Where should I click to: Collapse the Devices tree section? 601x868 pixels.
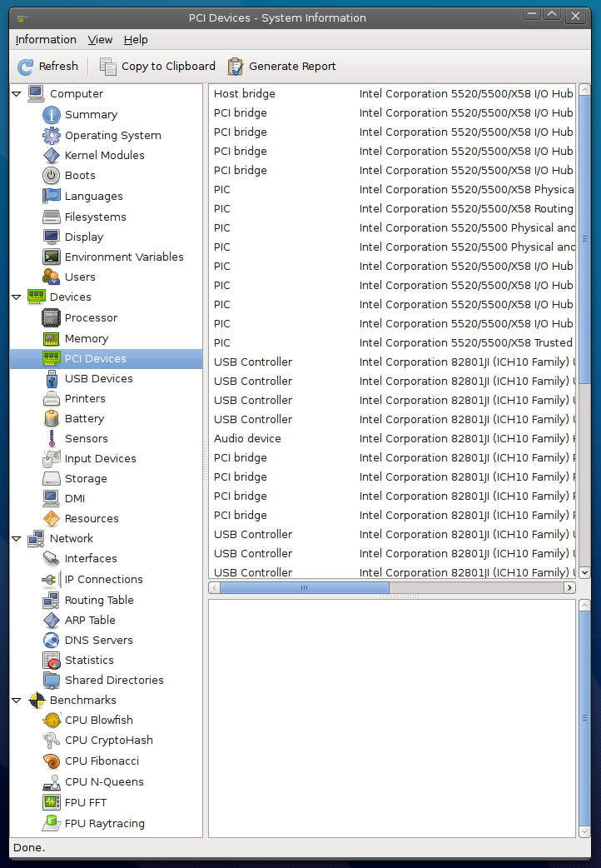[17, 297]
